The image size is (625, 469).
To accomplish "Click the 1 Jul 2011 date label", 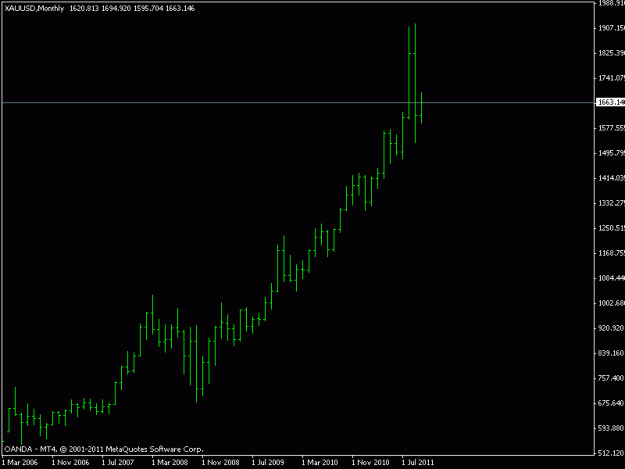I will pos(418,462).
